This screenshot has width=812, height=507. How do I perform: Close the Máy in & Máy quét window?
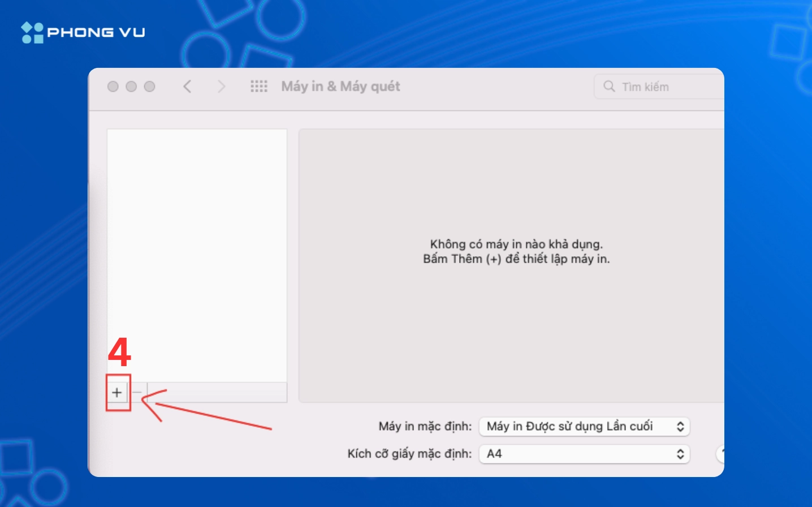click(113, 87)
